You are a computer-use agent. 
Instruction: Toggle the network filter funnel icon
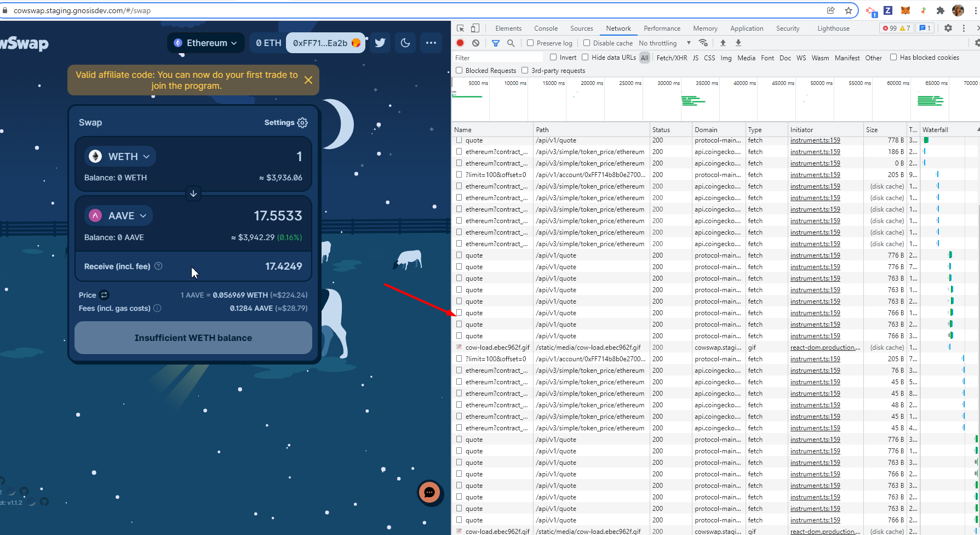coord(496,43)
